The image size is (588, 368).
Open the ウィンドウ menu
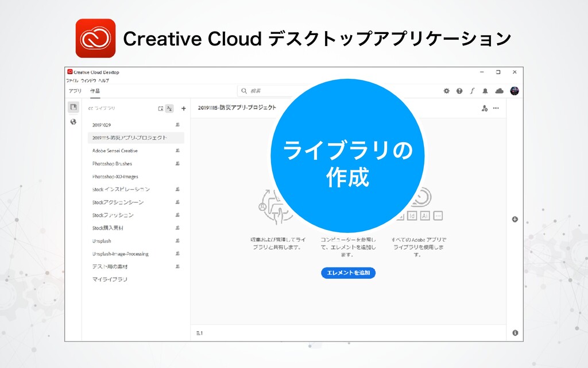pos(88,80)
